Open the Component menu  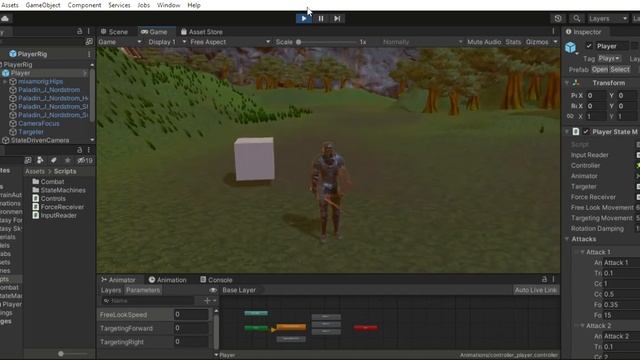pyautogui.click(x=84, y=5)
